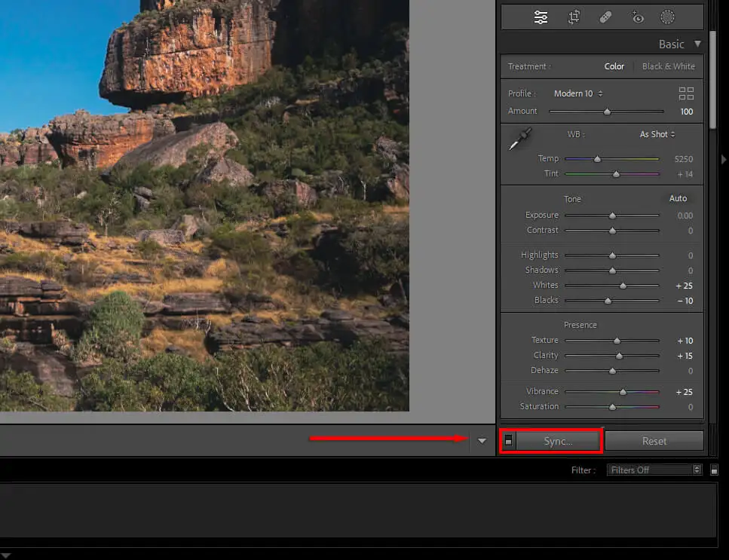This screenshot has height=560, width=729.
Task: Click the Vibrance value +25 field
Action: pyautogui.click(x=684, y=392)
